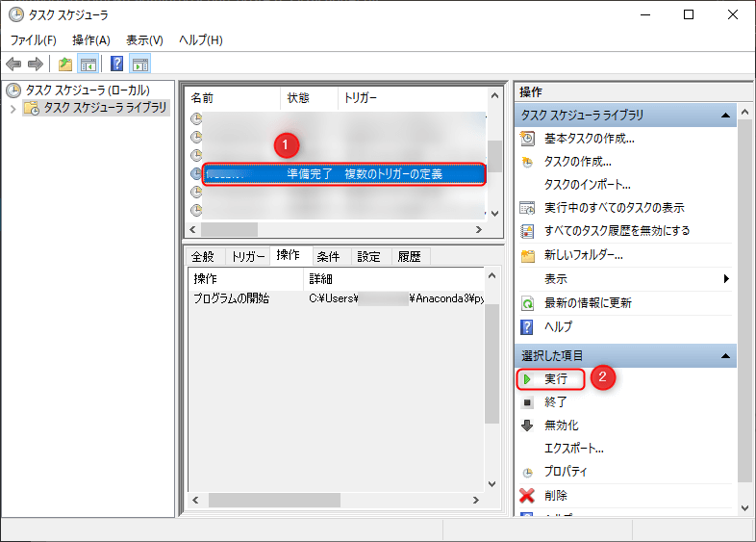Click the up-one-level folder toolbar icon
756x542 pixels.
[x=65, y=64]
